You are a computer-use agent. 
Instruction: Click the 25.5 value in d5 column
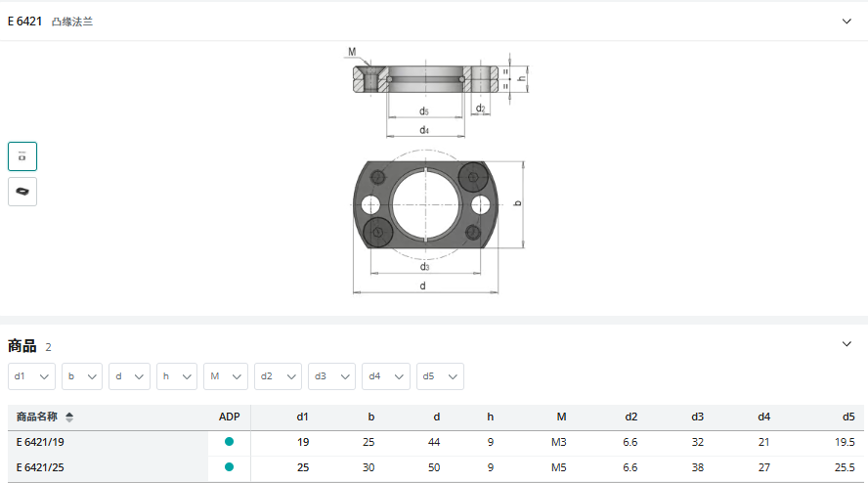click(x=845, y=467)
